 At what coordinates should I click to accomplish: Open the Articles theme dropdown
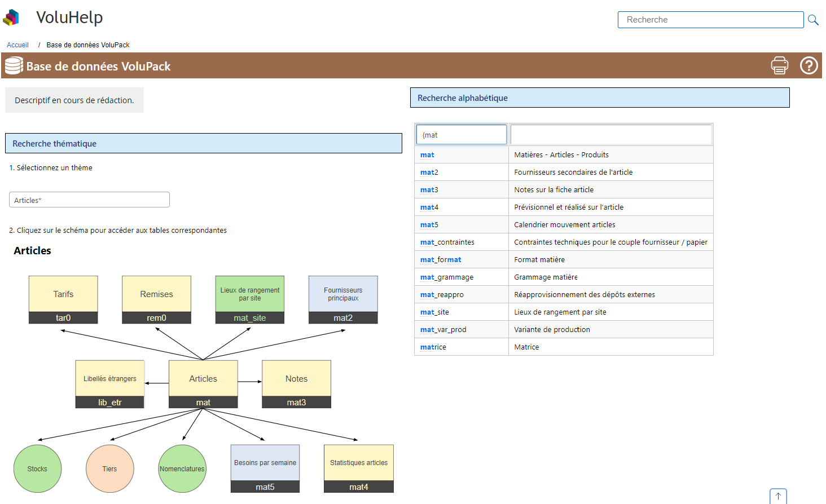89,200
